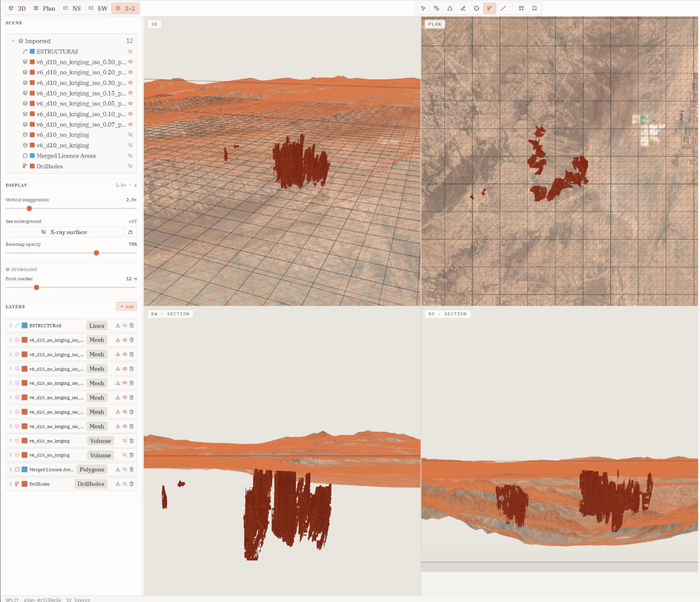Click the Drillholes orange color swatch in Layers
The image size is (700, 602).
(24, 484)
